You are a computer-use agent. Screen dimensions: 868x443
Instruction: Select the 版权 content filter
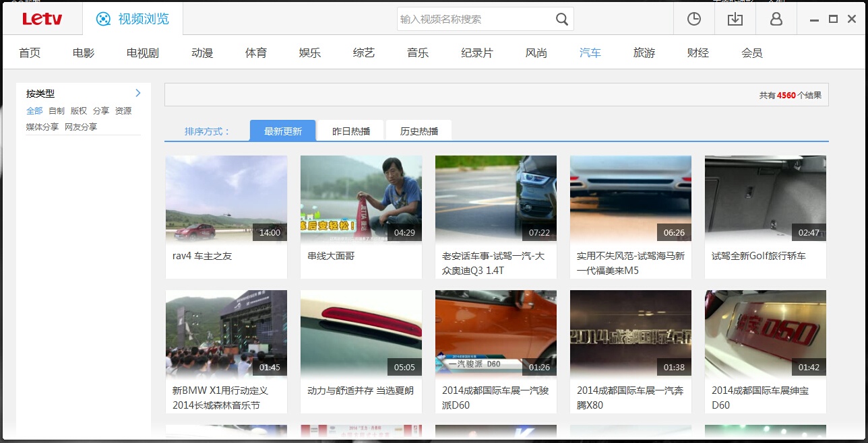(x=78, y=110)
